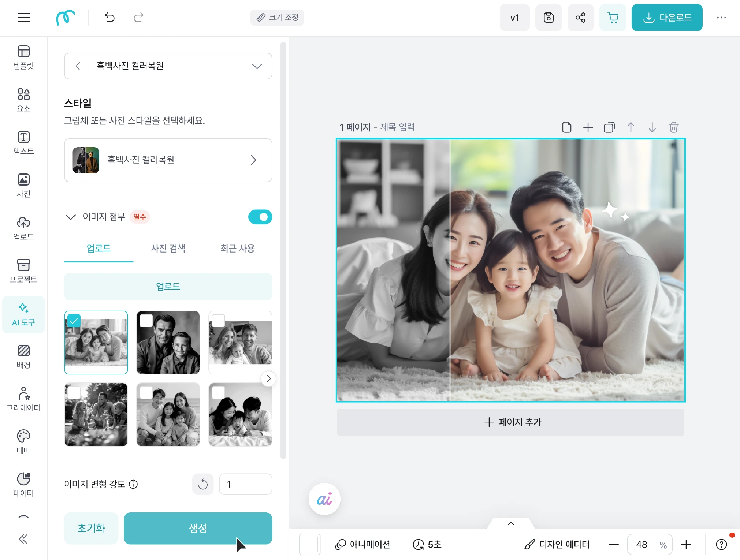Move the page down
Screen dimensions: 740x560
652,127
